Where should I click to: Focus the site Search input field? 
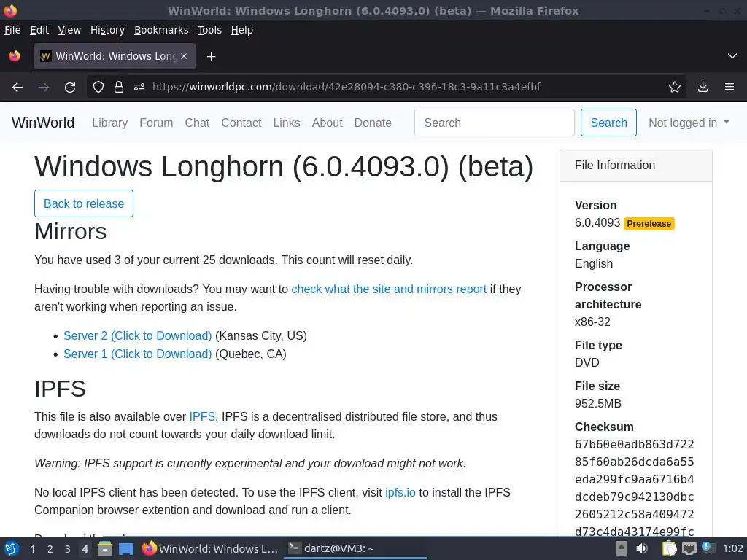494,122
